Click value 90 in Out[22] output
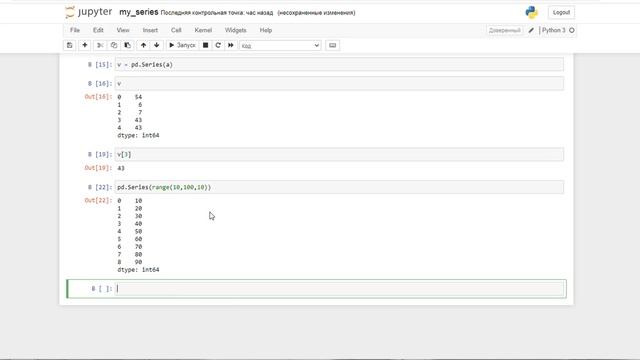640x360 pixels. point(138,262)
